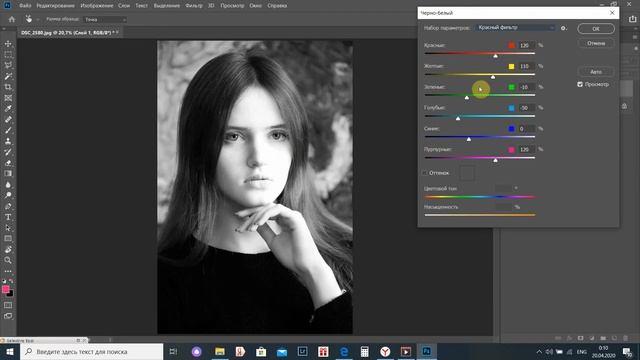Enable the Оттенок tint checkbox

tap(425, 173)
